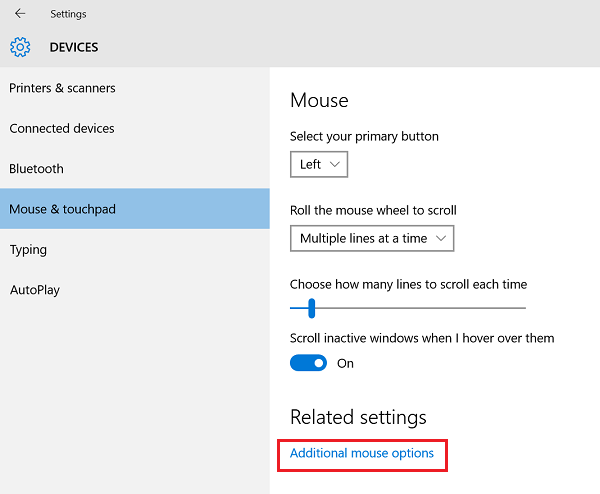Click the Related settings heading
Screen dimensions: 600x494
[358, 417]
